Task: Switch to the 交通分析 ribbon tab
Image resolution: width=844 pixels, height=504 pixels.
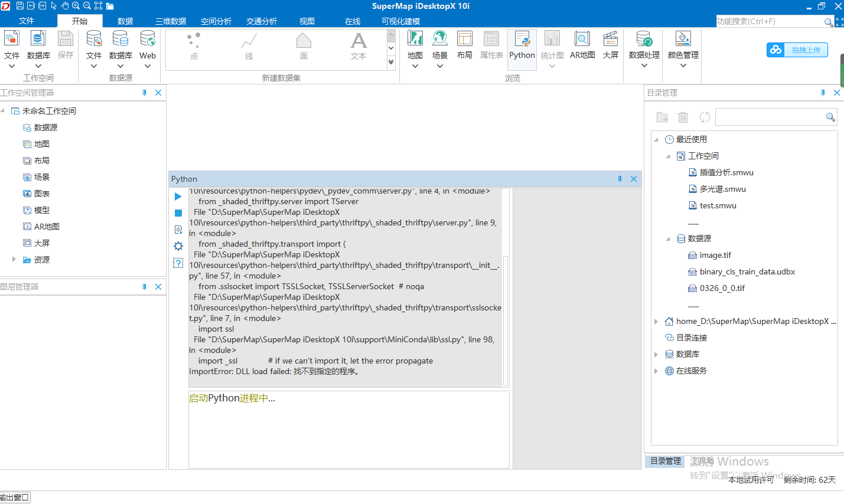Action: [262, 21]
